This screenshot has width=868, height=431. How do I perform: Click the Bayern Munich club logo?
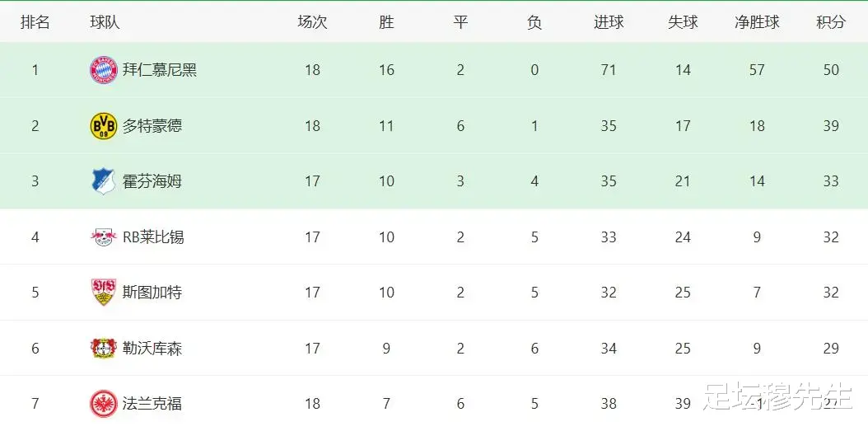click(x=104, y=70)
